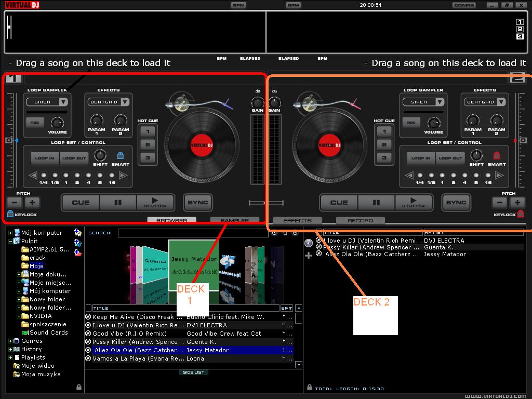Click deck 1 sampler volume knob
Image resolution: width=532 pixels, height=399 pixels.
[x=57, y=123]
